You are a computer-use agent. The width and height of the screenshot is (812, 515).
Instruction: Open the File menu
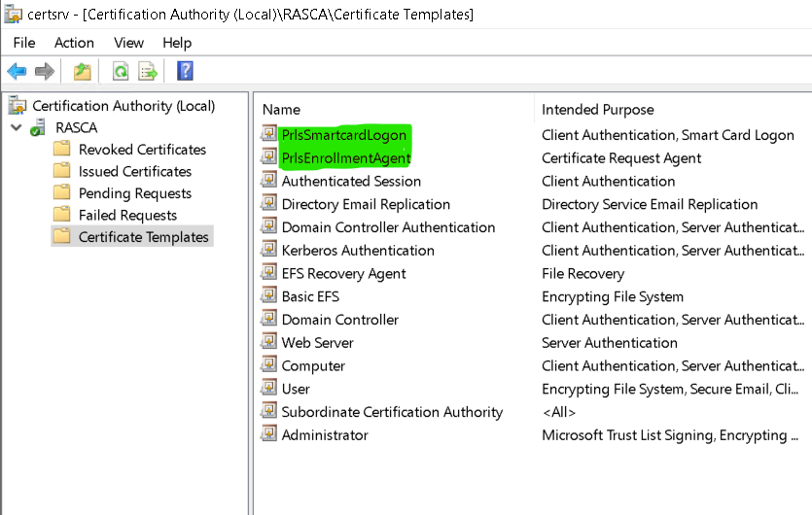pos(24,43)
